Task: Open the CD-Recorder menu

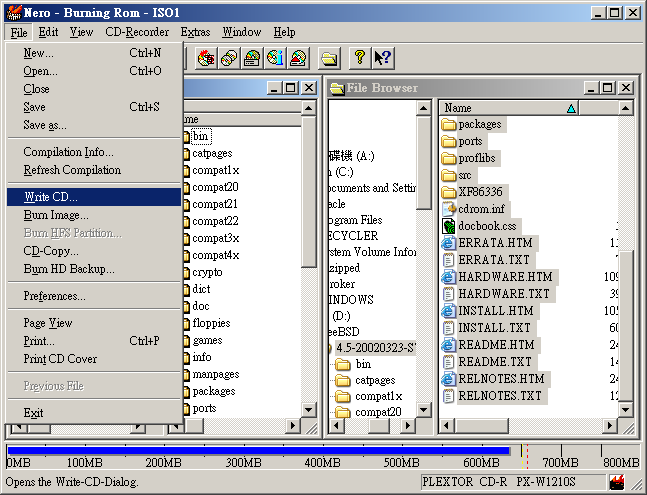Action: click(x=137, y=32)
